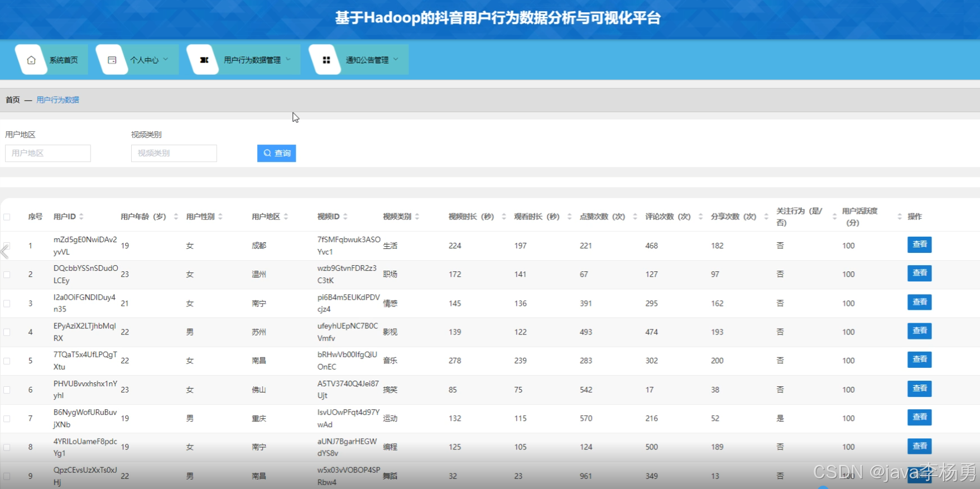Screen dimensions: 980x489
Task: Open the 用户行为数据管理 menu
Action: pyautogui.click(x=244, y=60)
